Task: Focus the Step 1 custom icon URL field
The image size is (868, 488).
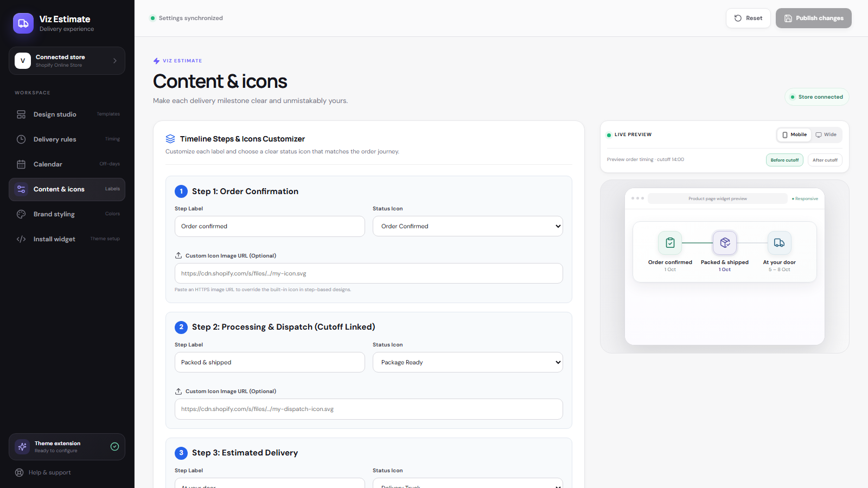Action: [369, 273]
